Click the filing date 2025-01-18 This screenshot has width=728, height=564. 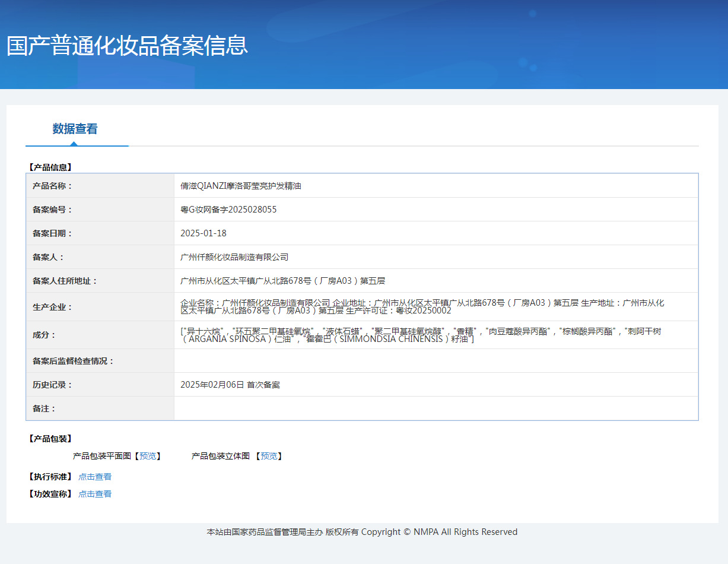[204, 233]
